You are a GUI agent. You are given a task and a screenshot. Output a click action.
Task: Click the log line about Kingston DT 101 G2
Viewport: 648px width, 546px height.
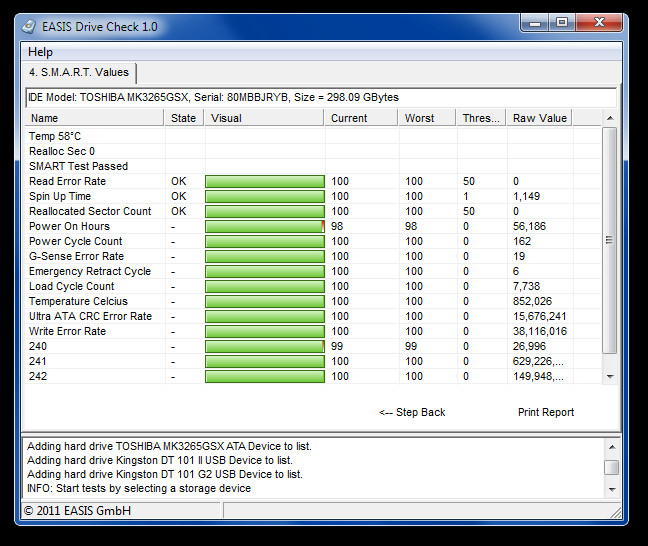pos(165,474)
